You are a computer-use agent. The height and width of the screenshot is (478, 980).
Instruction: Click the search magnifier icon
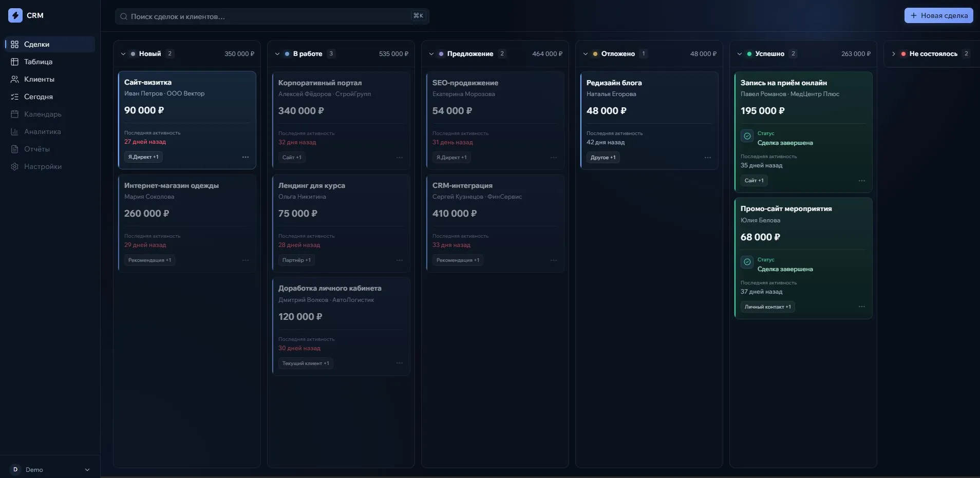click(124, 16)
